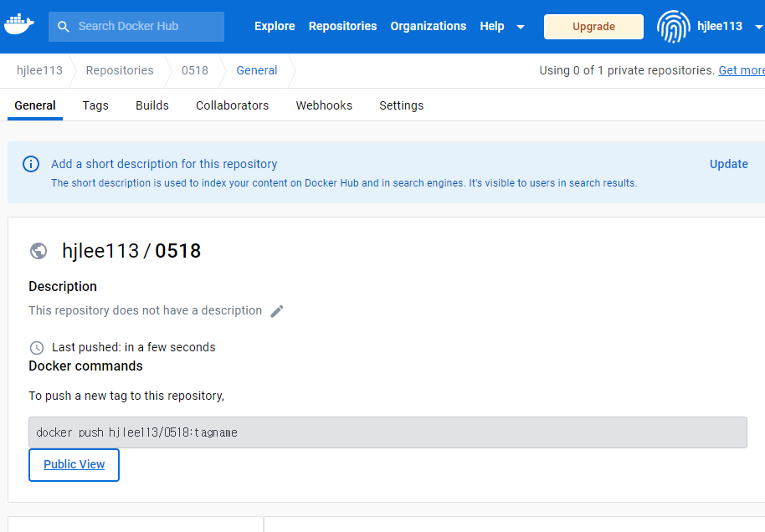The image size is (765, 532).
Task: Click the info circle icon in banner
Action: pyautogui.click(x=31, y=164)
